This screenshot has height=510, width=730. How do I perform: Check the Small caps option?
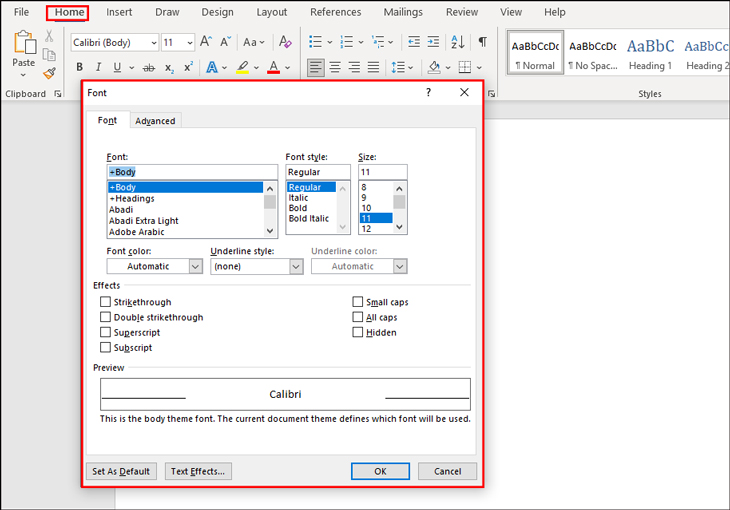(x=358, y=302)
